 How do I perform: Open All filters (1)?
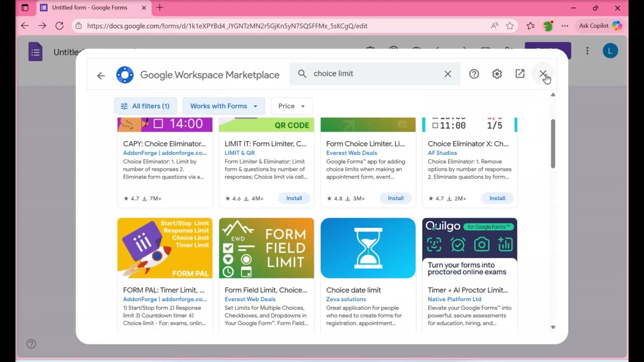tap(145, 106)
